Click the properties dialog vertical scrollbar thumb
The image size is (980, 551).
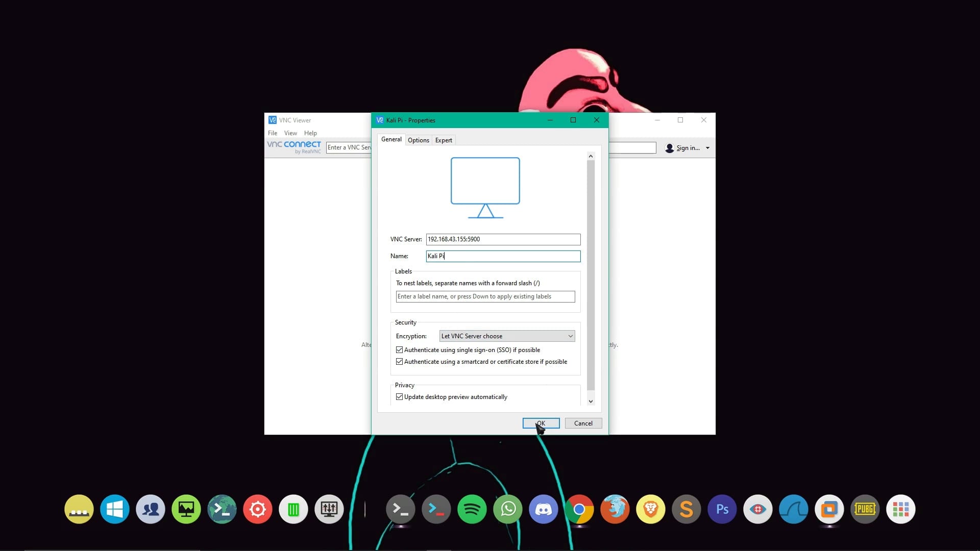pyautogui.click(x=591, y=275)
